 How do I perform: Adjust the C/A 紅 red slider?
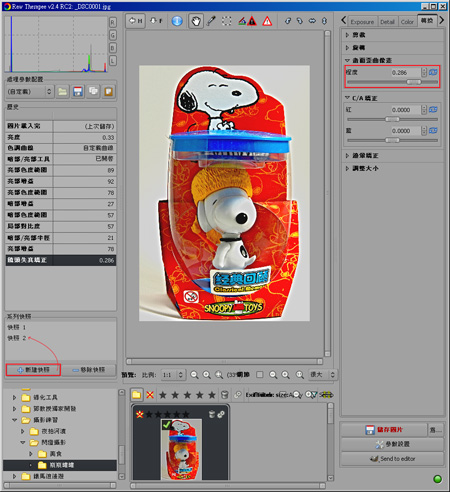(x=392, y=119)
